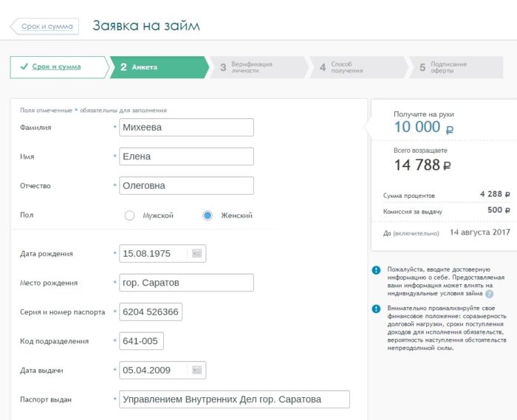The height and width of the screenshot is (420, 517).
Task: Click the checkmark icon on the first step
Action: click(24, 66)
